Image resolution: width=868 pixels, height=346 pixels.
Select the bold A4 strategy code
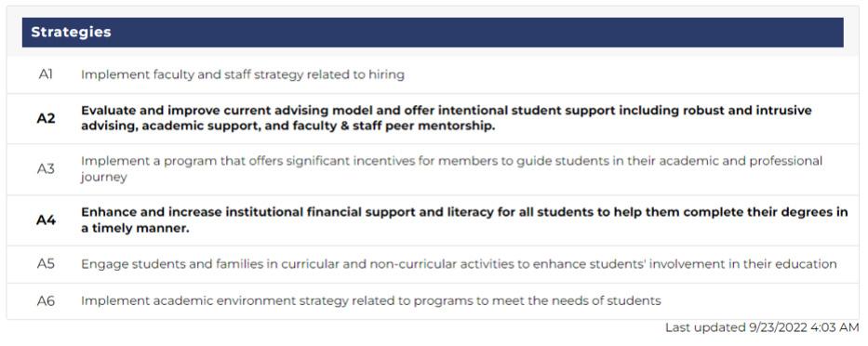pyautogui.click(x=47, y=220)
